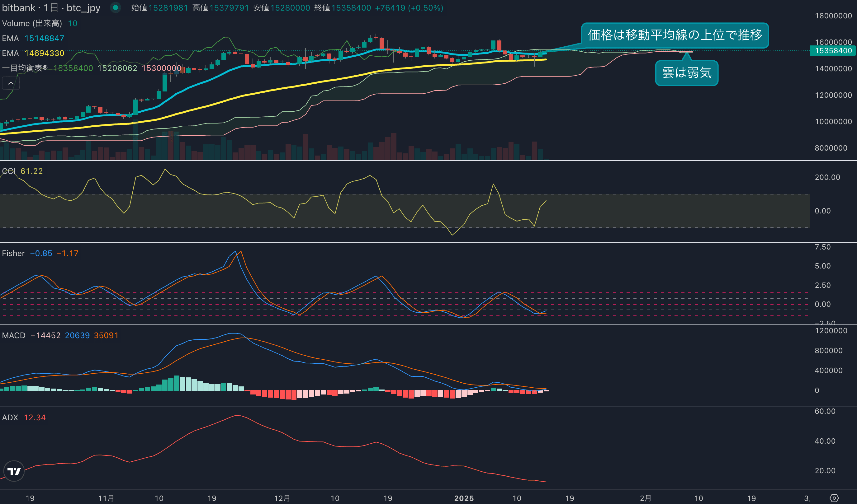Click the first EMA 15148847 legend
This screenshot has height=504, width=857.
pos(33,38)
